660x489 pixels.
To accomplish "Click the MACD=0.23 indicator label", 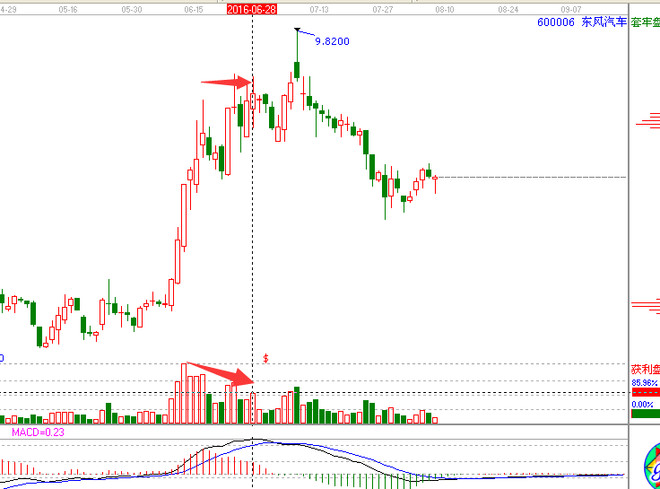I will [x=38, y=432].
